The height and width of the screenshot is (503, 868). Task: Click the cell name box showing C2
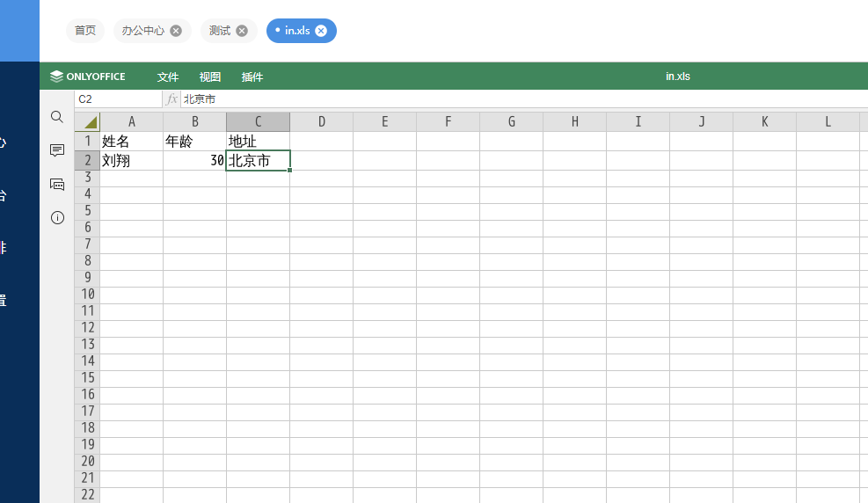pyautogui.click(x=119, y=99)
